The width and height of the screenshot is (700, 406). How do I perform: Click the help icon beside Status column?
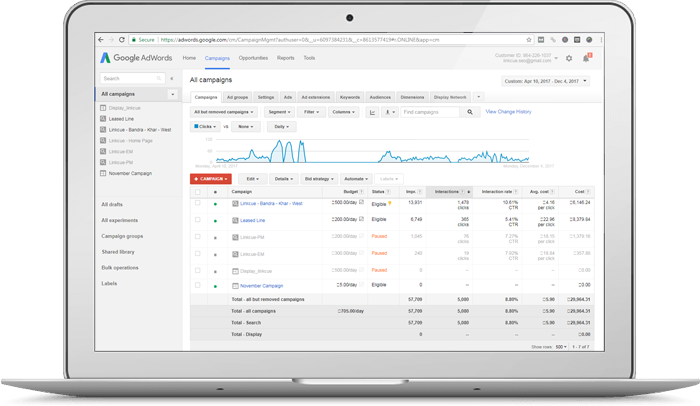tap(388, 192)
